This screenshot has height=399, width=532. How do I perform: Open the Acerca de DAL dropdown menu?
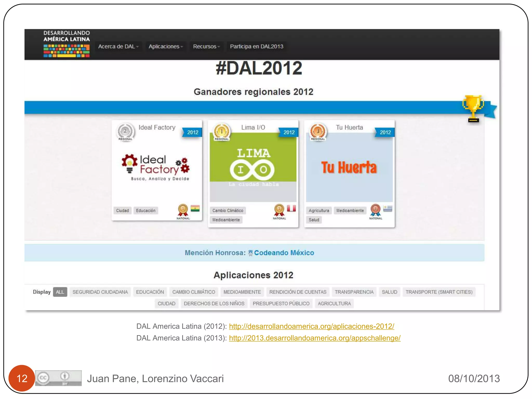[118, 46]
